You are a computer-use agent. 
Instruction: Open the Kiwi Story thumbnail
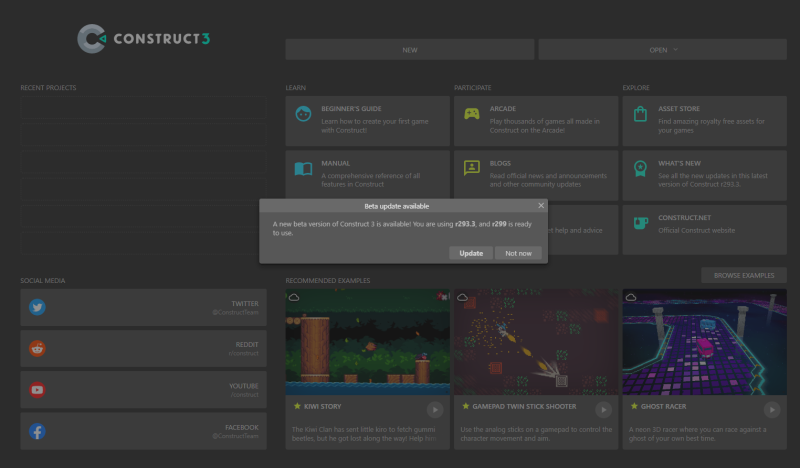367,342
